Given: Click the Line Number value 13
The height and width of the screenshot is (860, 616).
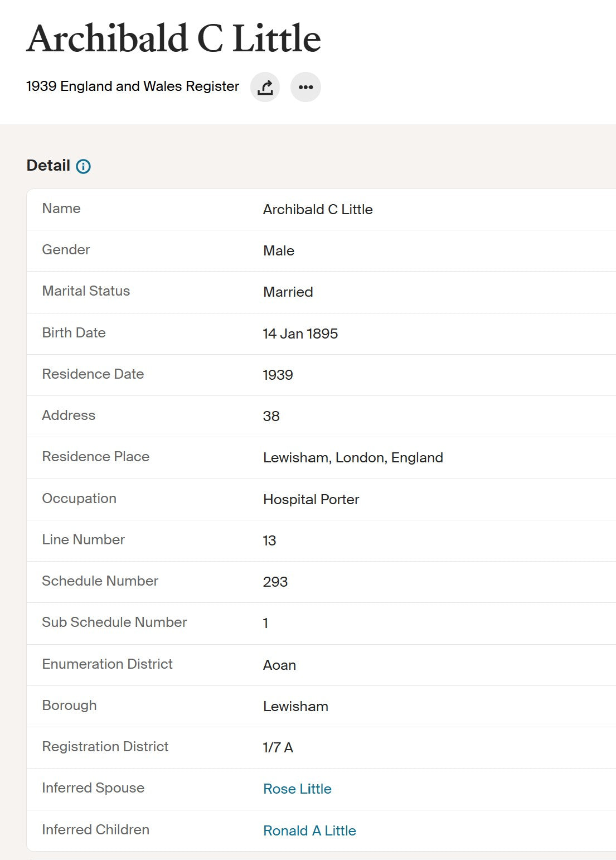Looking at the screenshot, I should 269,540.
